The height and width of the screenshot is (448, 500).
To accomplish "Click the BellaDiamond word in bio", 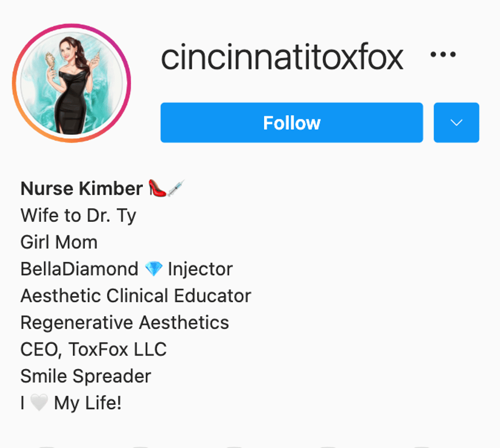I will click(x=79, y=269).
